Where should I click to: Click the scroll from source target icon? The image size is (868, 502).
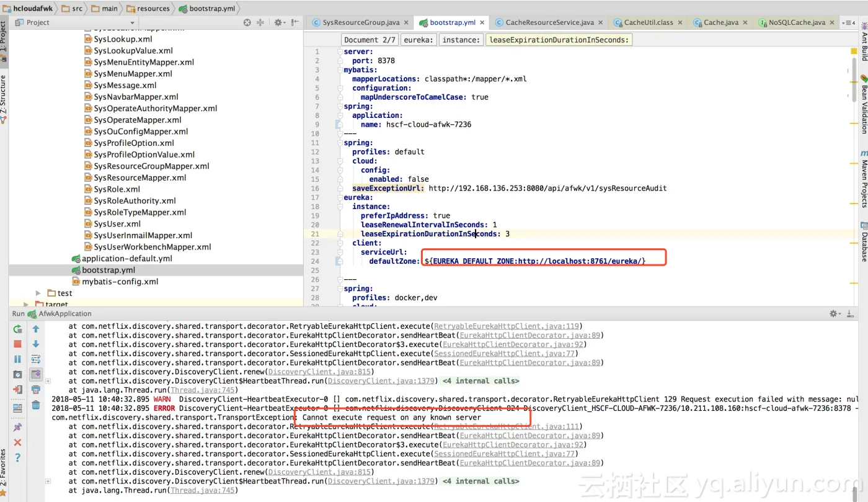click(x=247, y=22)
